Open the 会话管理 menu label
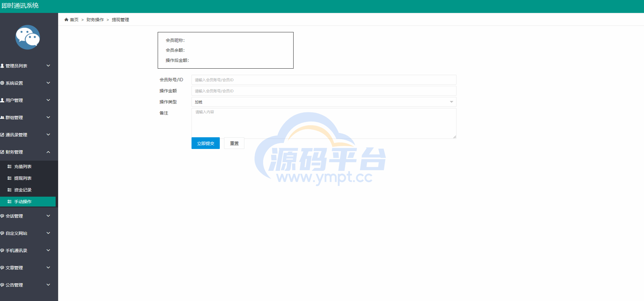Screen dimensions: 644x301 [14, 216]
